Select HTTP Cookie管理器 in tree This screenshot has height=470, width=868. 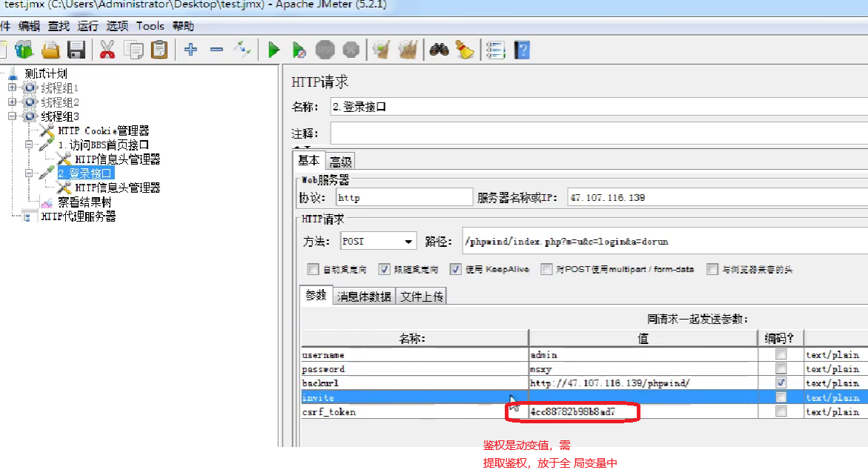[104, 130]
